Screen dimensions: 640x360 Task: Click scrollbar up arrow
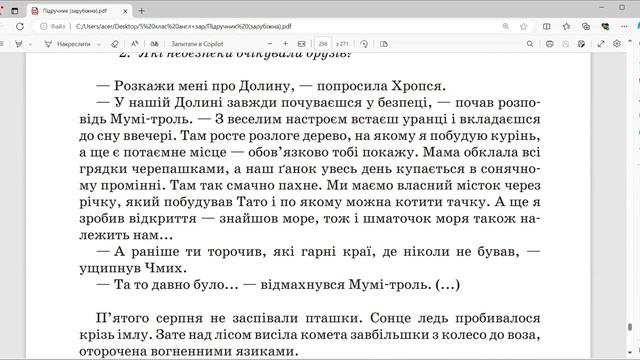click(x=630, y=41)
